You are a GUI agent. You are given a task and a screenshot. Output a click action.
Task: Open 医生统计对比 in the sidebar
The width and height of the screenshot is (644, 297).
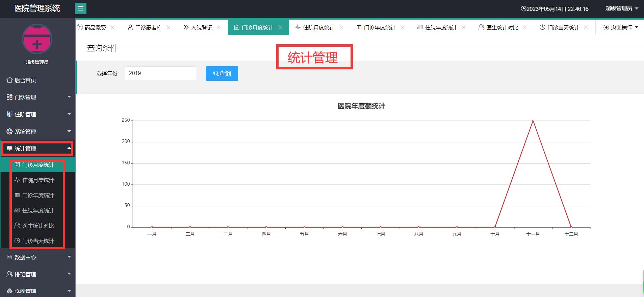(38, 226)
